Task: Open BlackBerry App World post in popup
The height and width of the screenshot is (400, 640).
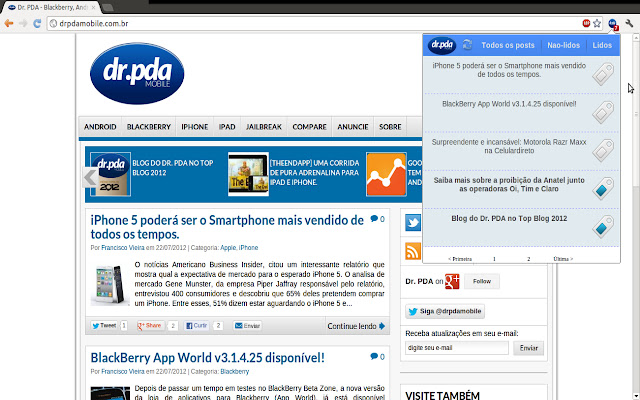Action: (509, 104)
